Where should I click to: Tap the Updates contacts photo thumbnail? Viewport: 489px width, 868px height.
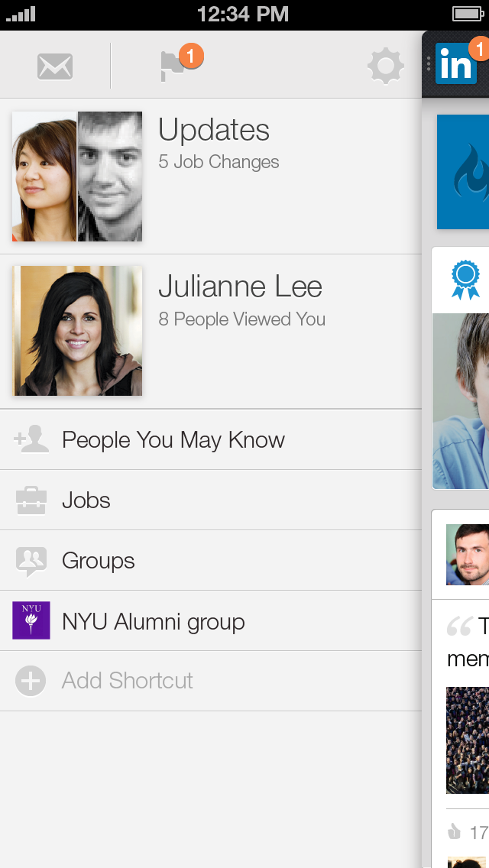click(x=77, y=177)
